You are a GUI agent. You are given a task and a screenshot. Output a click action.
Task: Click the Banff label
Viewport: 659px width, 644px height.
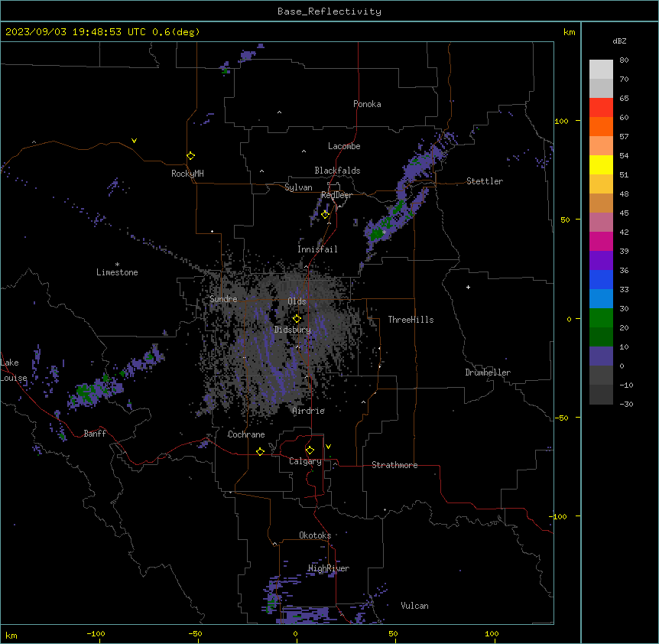pyautogui.click(x=95, y=434)
